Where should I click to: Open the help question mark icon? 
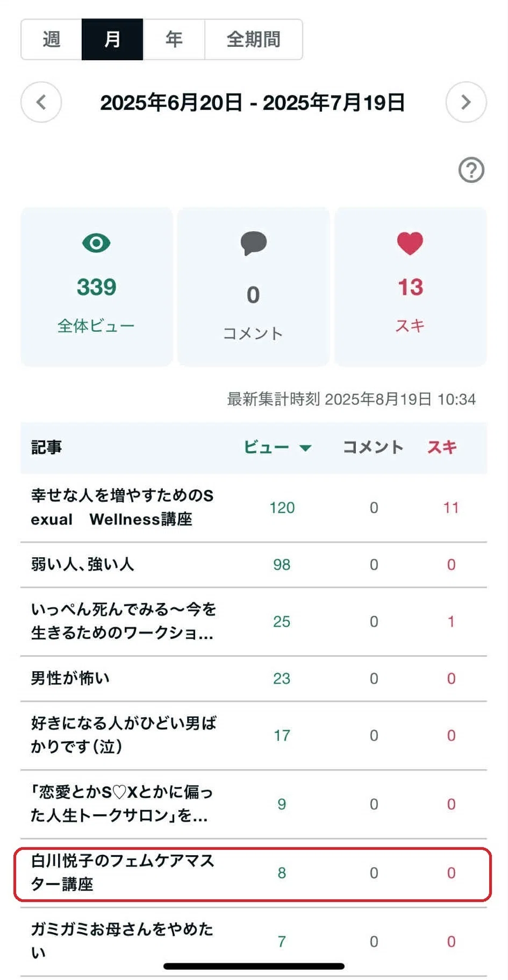[471, 170]
